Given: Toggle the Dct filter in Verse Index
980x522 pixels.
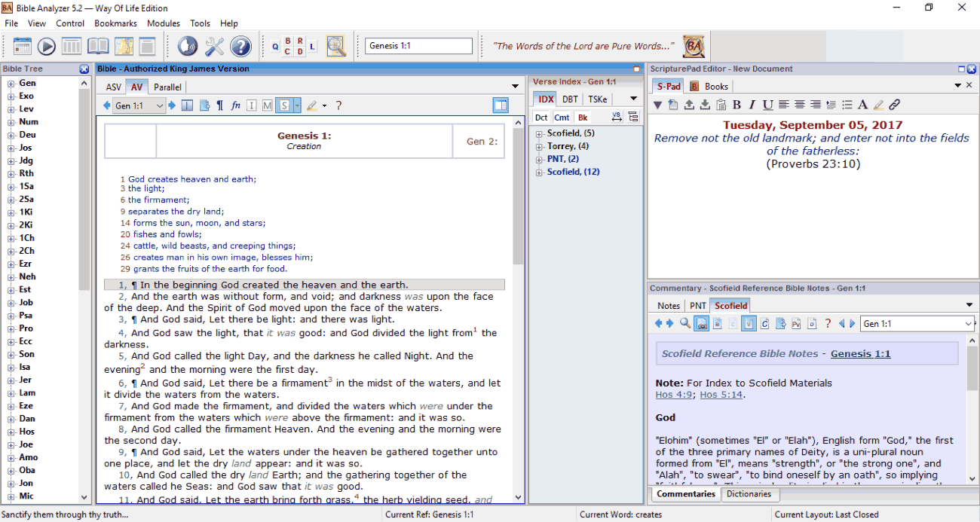Looking at the screenshot, I should tap(541, 118).
